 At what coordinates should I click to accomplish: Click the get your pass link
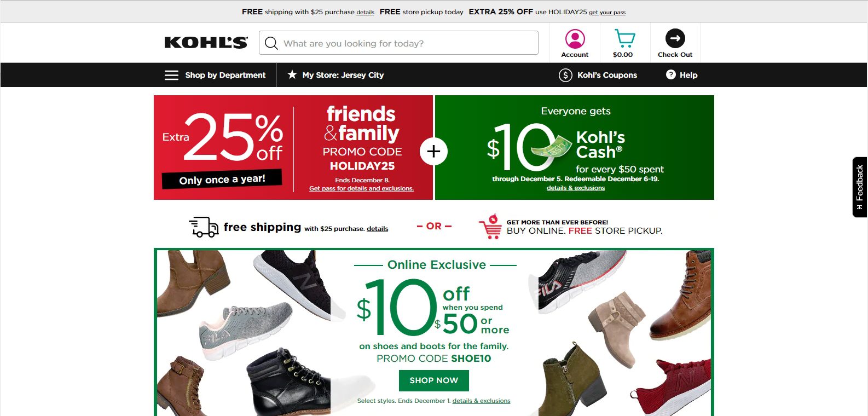coord(607,13)
